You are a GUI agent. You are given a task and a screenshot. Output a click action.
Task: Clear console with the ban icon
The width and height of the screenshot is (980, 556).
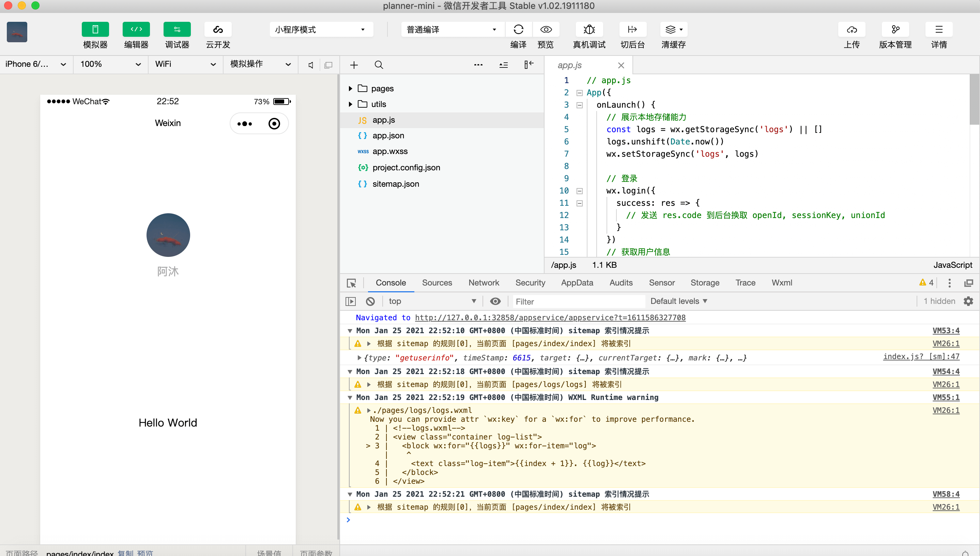tap(370, 301)
